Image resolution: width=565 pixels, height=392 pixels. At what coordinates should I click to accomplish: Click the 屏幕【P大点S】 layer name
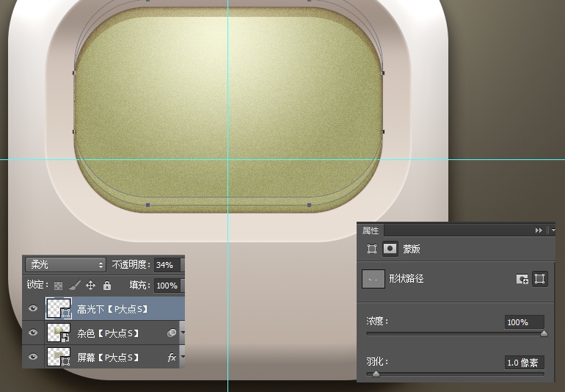click(x=108, y=357)
